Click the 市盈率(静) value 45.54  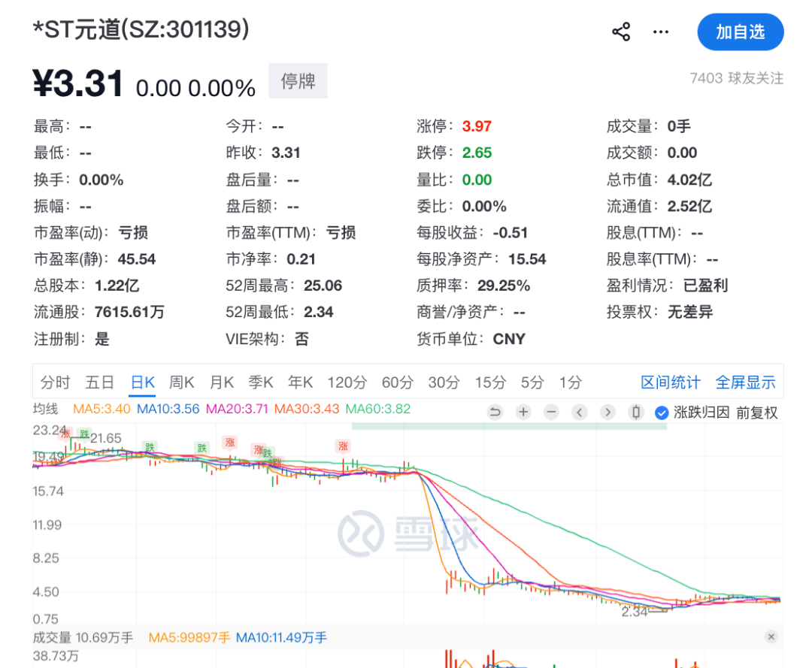coord(137,258)
